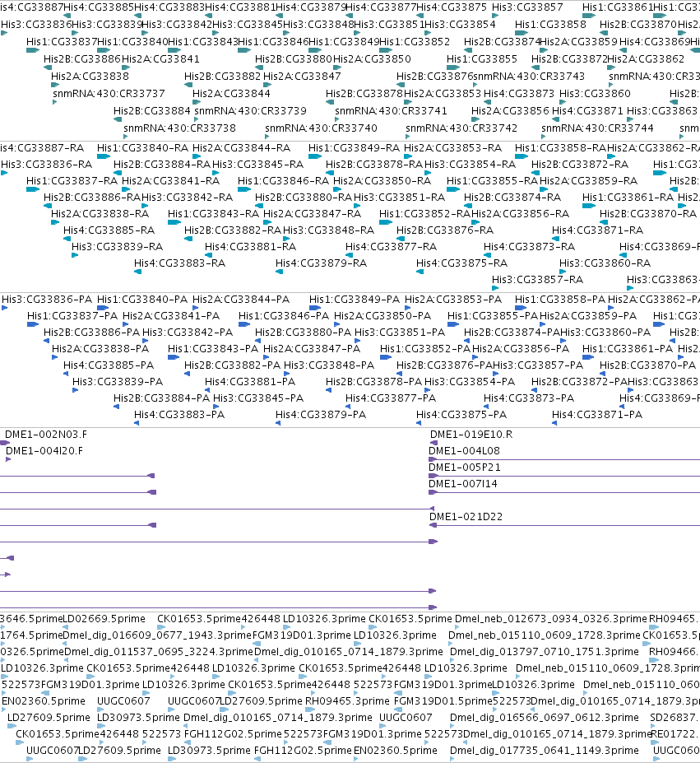Select gene label His4:CG33873
This screenshot has height=763, width=700.
click(519, 94)
